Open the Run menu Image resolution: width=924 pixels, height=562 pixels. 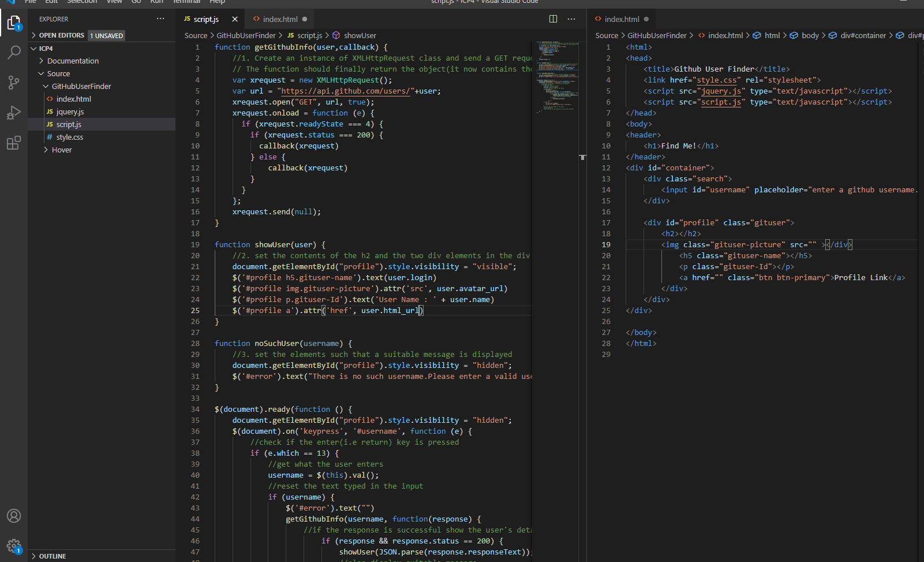(156, 2)
